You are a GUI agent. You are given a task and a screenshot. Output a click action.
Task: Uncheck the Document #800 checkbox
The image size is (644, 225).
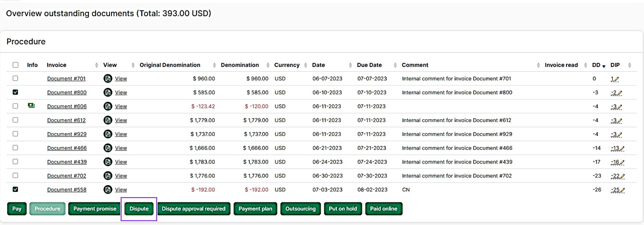[15, 92]
